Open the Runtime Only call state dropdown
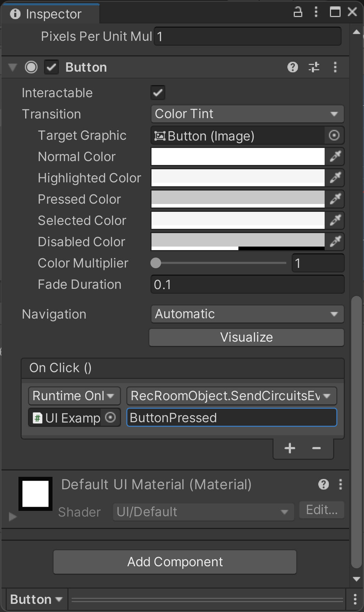 point(74,396)
